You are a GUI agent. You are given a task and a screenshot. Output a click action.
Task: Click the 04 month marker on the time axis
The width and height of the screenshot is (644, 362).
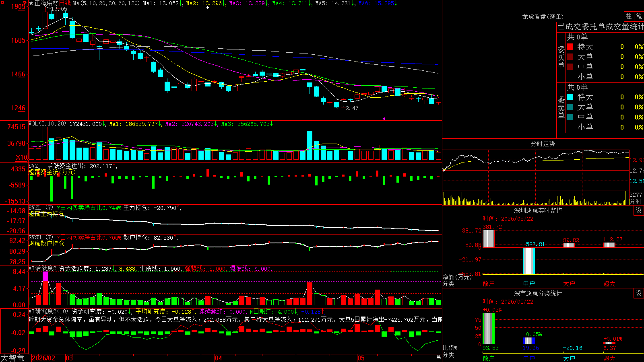[x=219, y=358]
